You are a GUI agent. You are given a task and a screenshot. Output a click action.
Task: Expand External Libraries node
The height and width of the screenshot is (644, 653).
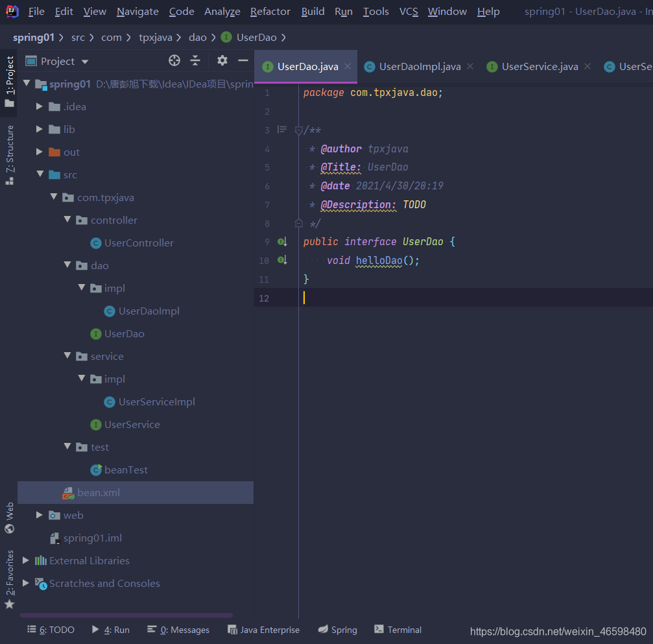pyautogui.click(x=26, y=560)
